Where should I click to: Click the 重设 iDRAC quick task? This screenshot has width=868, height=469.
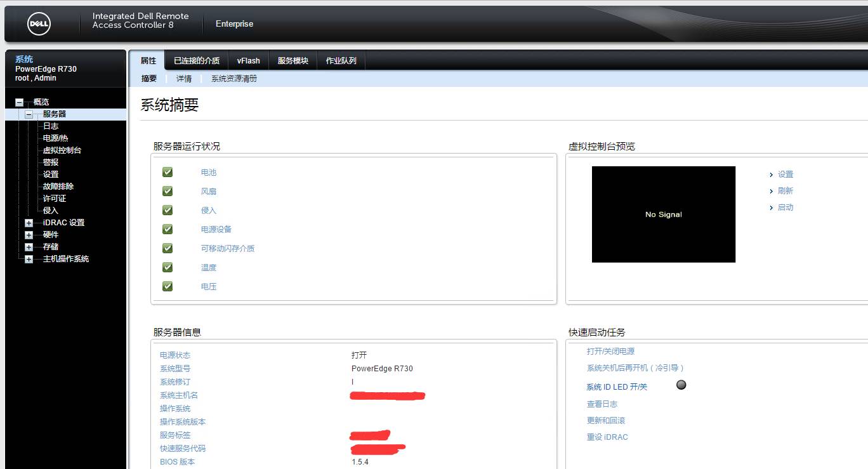point(607,437)
